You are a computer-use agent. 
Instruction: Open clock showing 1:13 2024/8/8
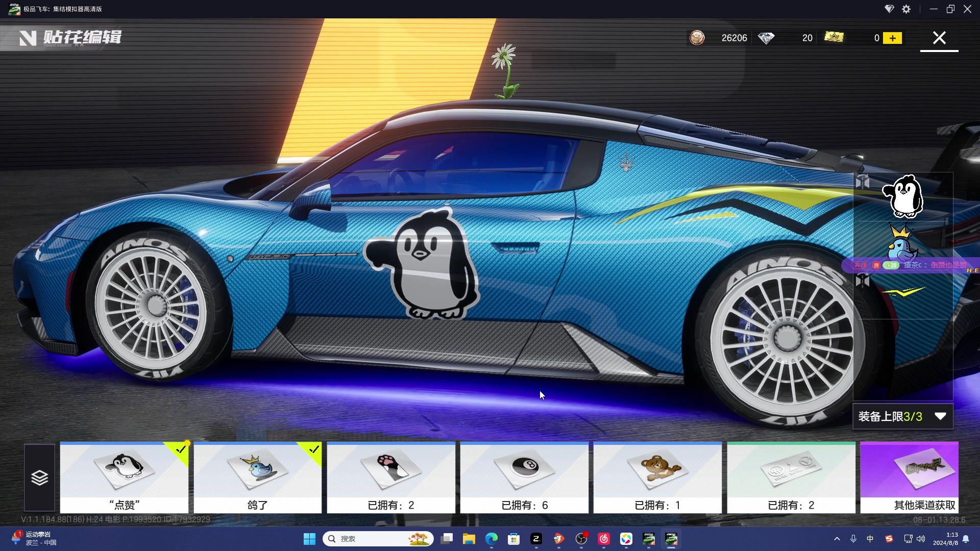[945, 539]
